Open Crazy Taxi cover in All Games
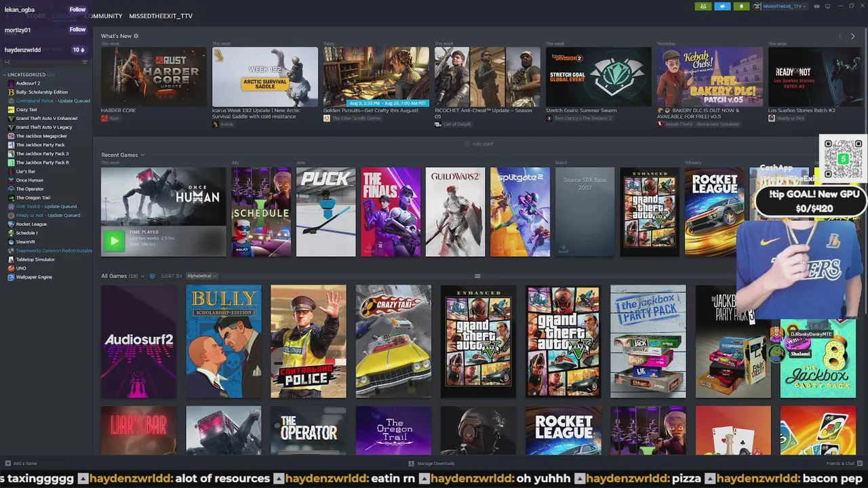Viewport: 868px width, 488px height. [393, 342]
